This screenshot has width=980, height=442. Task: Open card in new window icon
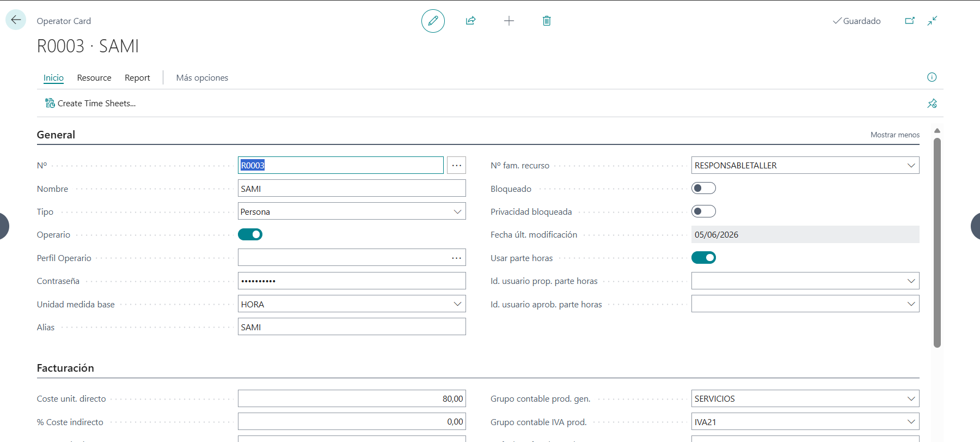point(910,21)
